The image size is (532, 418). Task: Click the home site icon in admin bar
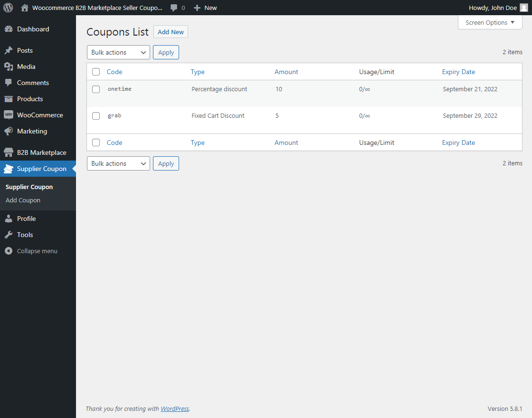tap(24, 8)
